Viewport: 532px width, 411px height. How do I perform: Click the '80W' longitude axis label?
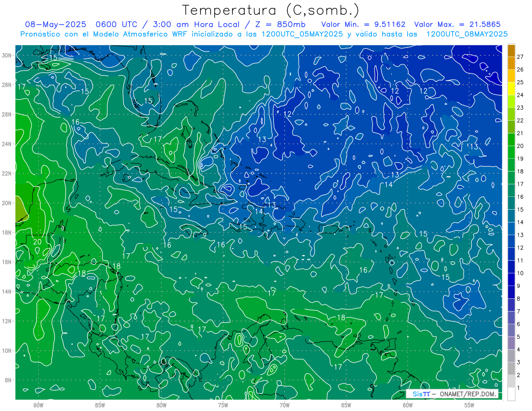161,405
